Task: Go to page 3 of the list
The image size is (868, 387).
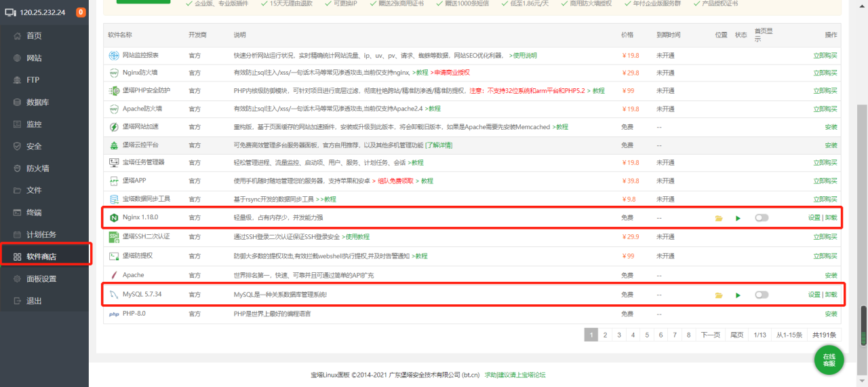Action: (x=619, y=335)
